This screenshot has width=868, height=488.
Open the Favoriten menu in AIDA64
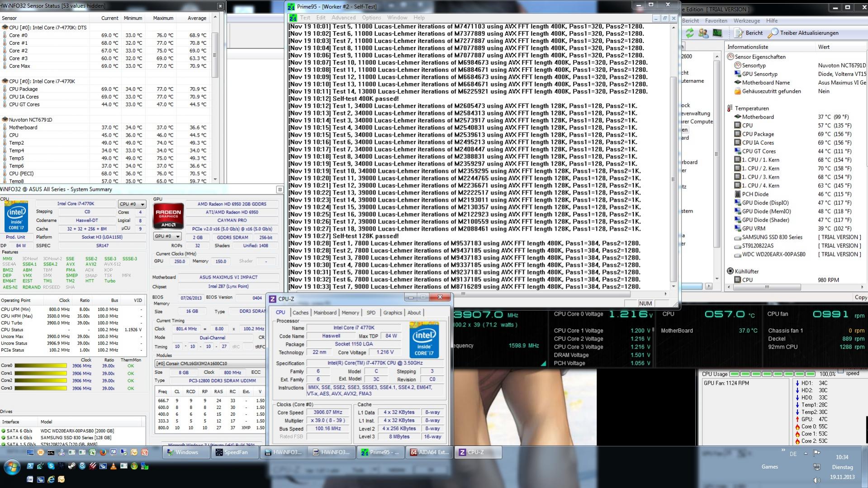[x=716, y=21]
